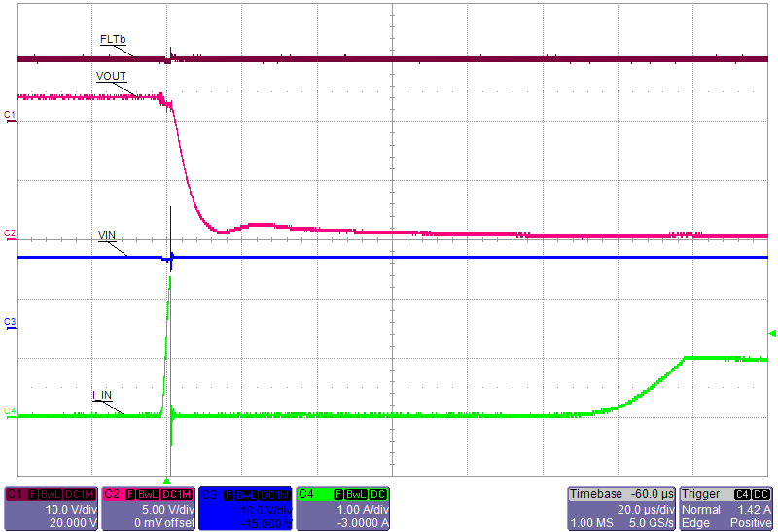Click the 10.0 V/div value in C1 box
Viewport: 778px width, 532px height.
pyautogui.click(x=71, y=510)
